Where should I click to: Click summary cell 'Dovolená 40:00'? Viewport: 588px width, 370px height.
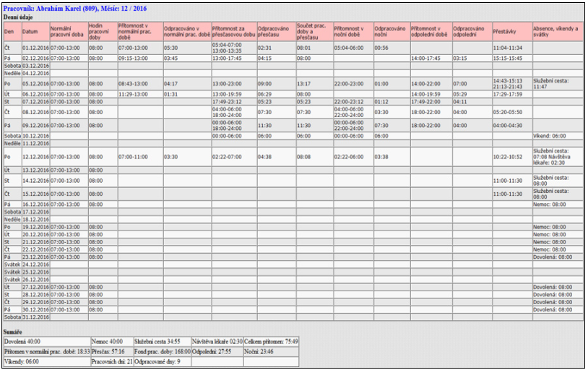47,342
